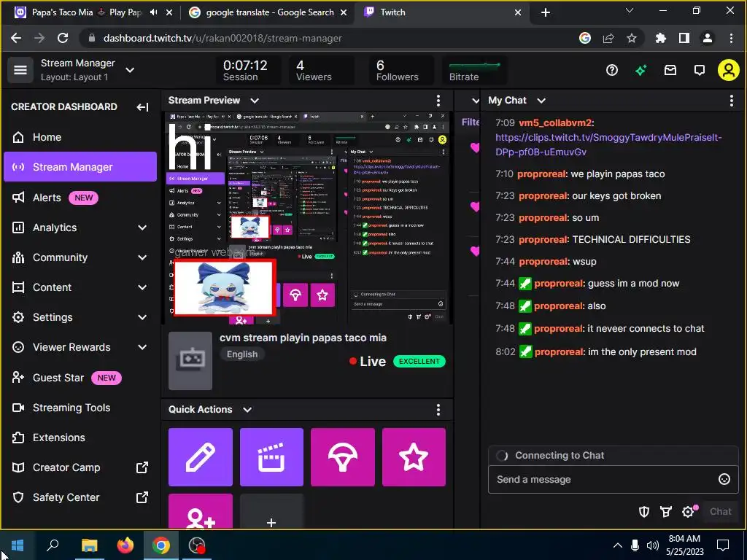Click the Edit Stream Info pencil action

[201, 457]
